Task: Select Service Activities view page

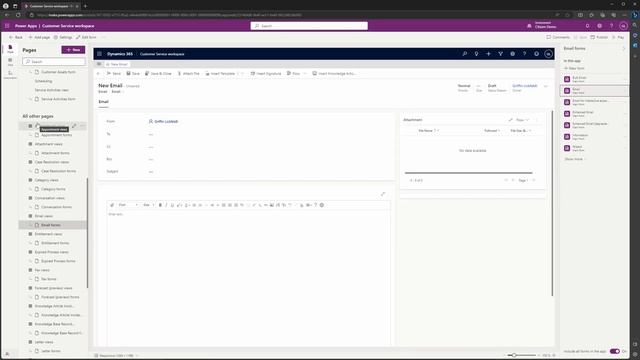Action: click(x=51, y=90)
